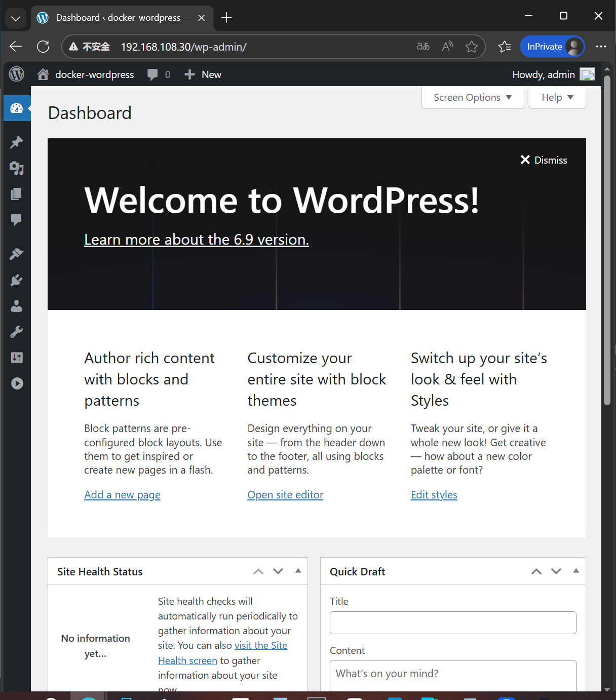Open the browser favorites list icon
616x700 pixels.
click(x=505, y=47)
